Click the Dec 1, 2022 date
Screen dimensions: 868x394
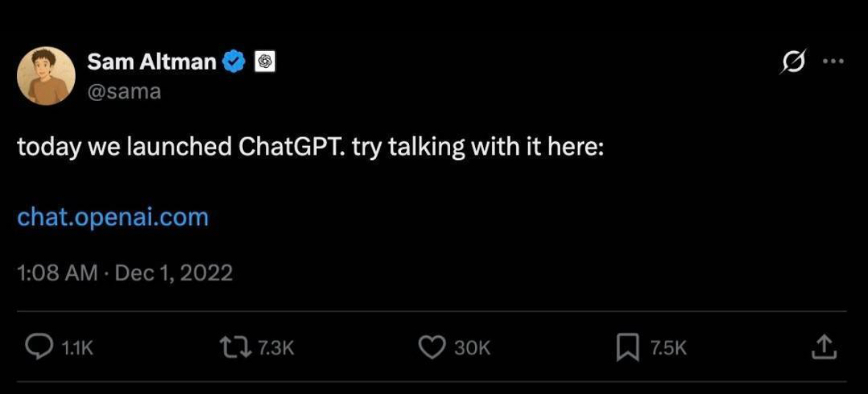(x=174, y=273)
